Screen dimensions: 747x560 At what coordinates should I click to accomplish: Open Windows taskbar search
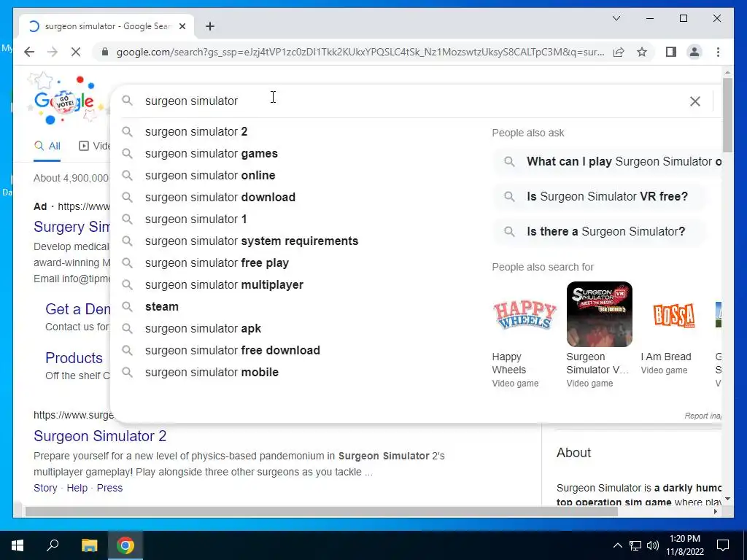coord(53,545)
